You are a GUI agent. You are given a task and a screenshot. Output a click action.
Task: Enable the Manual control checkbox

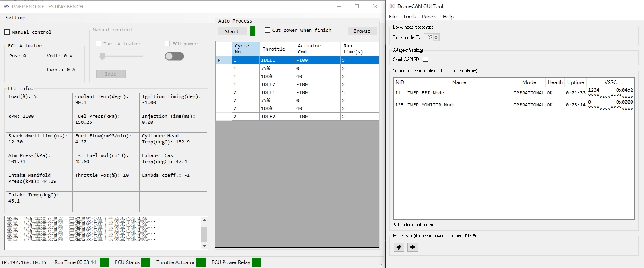(7, 32)
